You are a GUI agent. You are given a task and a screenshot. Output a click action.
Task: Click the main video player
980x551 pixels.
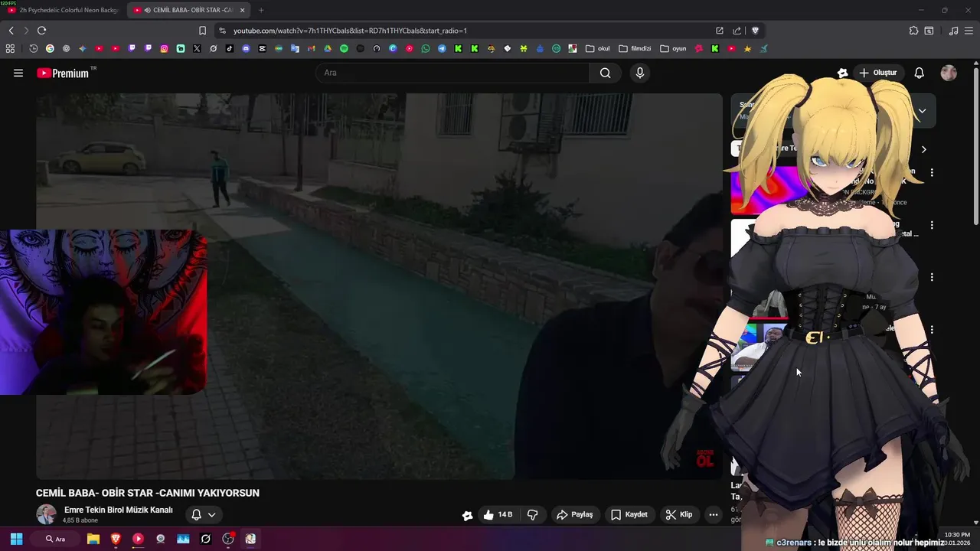379,286
